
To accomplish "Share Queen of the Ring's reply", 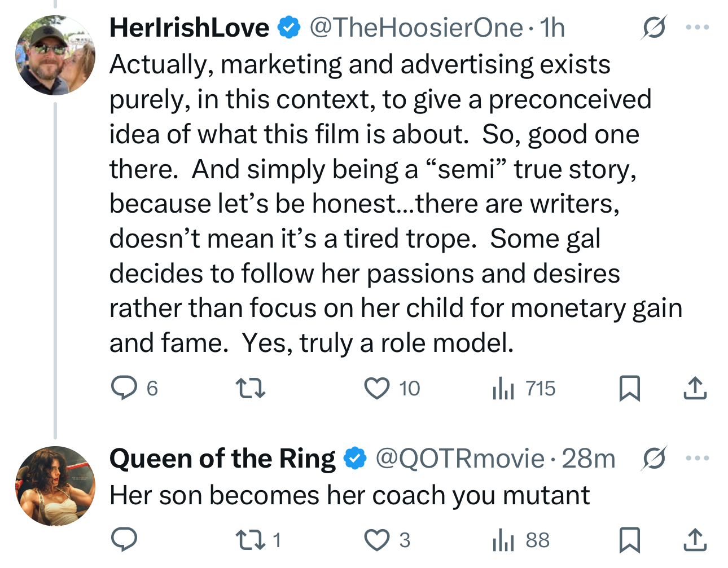I will [695, 540].
